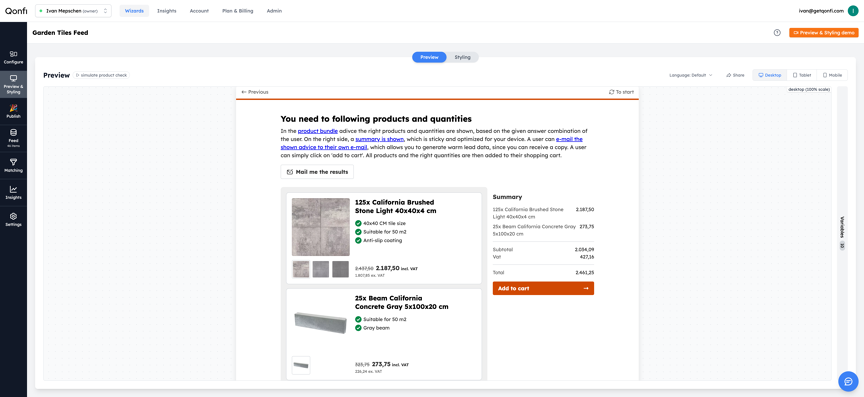
Task: Click the Preview & Styling demo button
Action: point(823,33)
